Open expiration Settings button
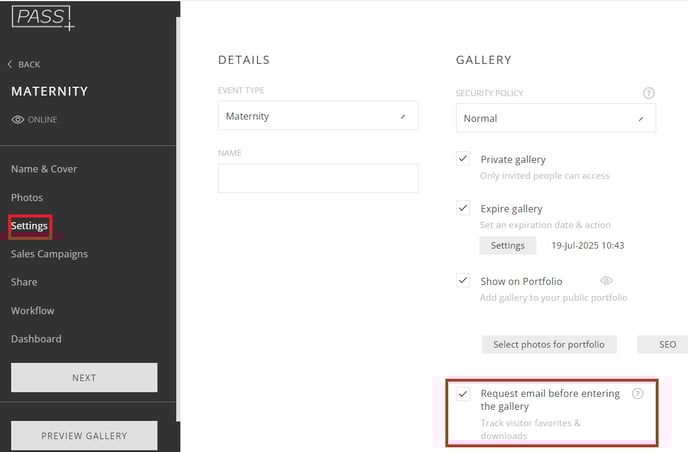The width and height of the screenshot is (688, 452). [x=508, y=245]
